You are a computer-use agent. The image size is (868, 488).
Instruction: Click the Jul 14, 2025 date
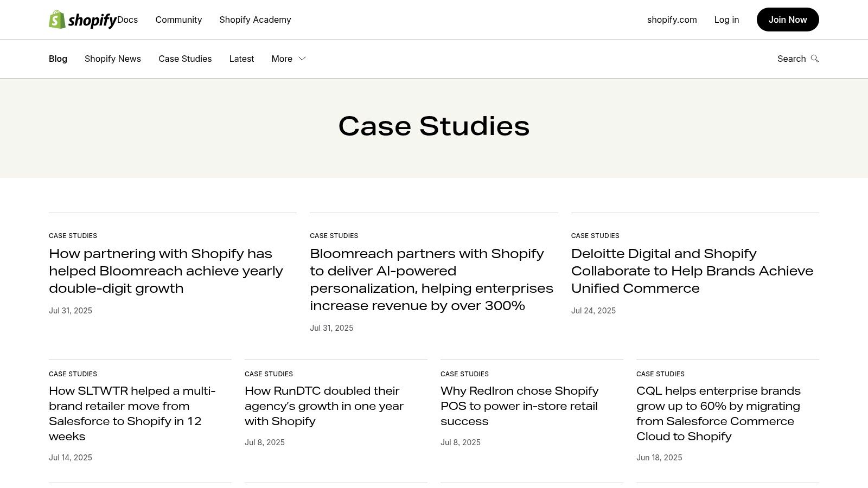[71, 458]
